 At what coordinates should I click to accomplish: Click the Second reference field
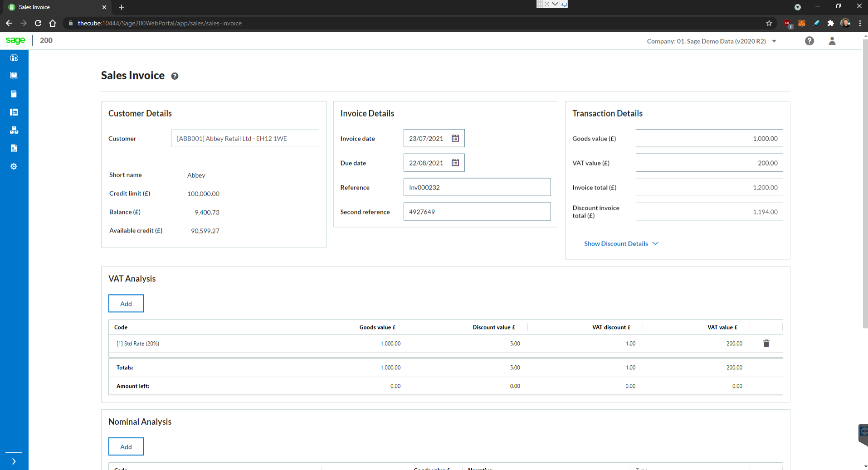coord(477,212)
